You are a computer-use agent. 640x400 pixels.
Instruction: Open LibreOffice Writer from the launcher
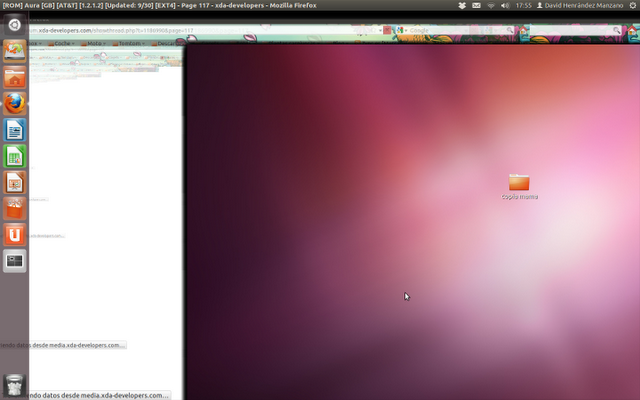click(15, 130)
